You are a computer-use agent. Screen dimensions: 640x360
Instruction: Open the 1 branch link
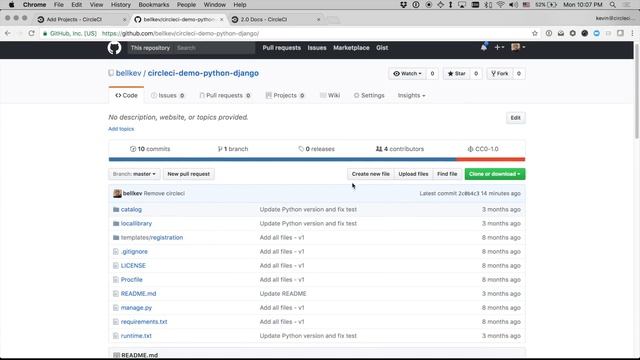[233, 149]
